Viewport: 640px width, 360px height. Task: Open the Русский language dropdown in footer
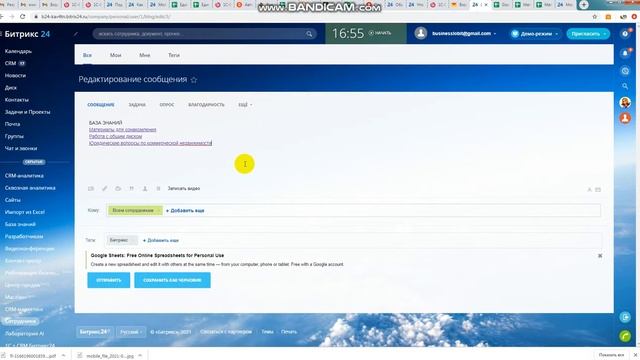pos(131,332)
